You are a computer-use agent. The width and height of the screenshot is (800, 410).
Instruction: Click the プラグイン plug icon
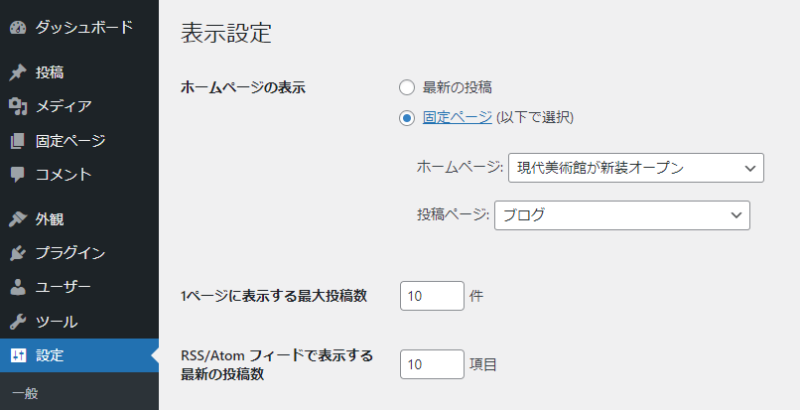17,253
